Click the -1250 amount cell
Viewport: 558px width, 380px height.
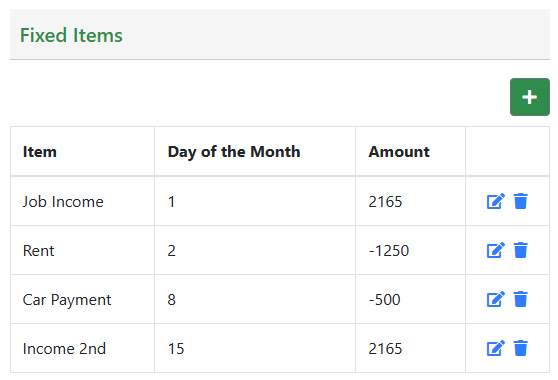(410, 250)
